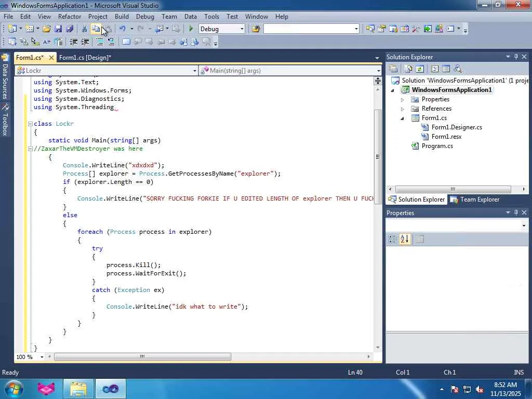
Task: Select Form1.resx in Solution Explorer
Action: pos(446,137)
